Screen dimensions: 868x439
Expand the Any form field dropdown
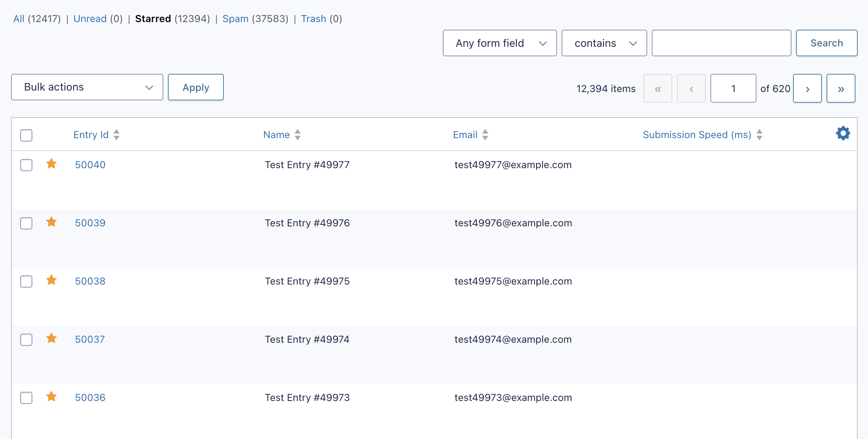coord(499,43)
